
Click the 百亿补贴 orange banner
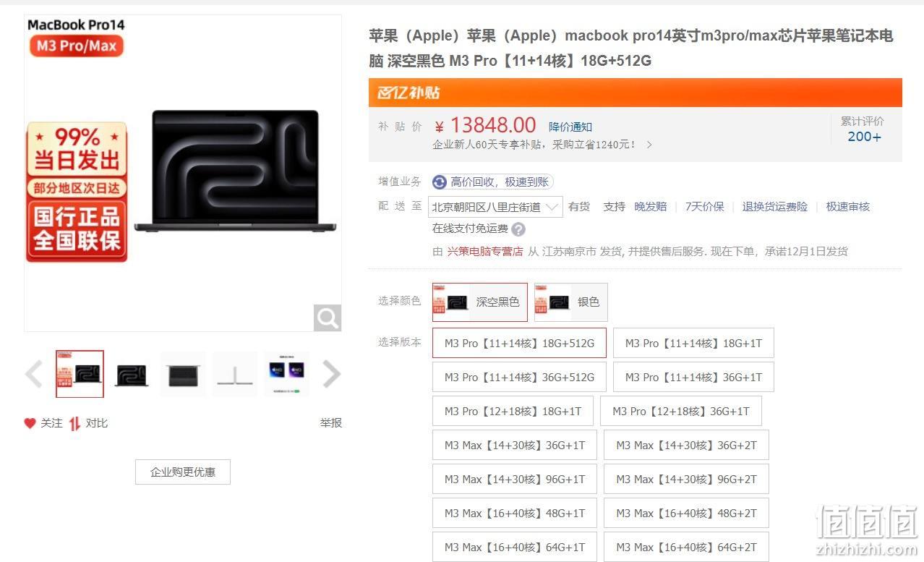[636, 93]
